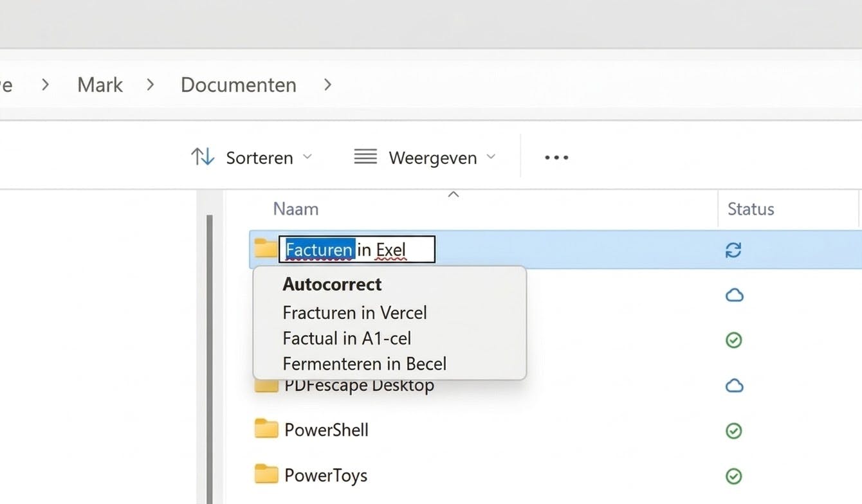Image resolution: width=862 pixels, height=504 pixels.
Task: Click the Sorteren sort arrows icon
Action: pyautogui.click(x=202, y=156)
